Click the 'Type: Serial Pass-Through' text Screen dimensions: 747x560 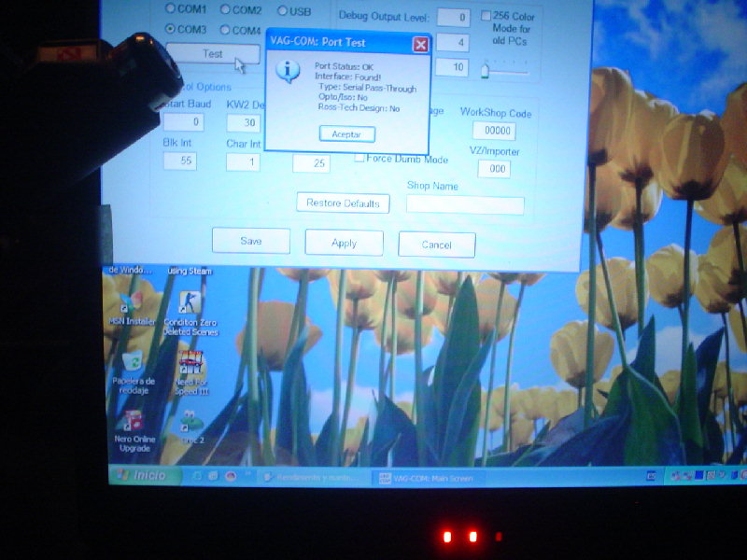point(367,88)
